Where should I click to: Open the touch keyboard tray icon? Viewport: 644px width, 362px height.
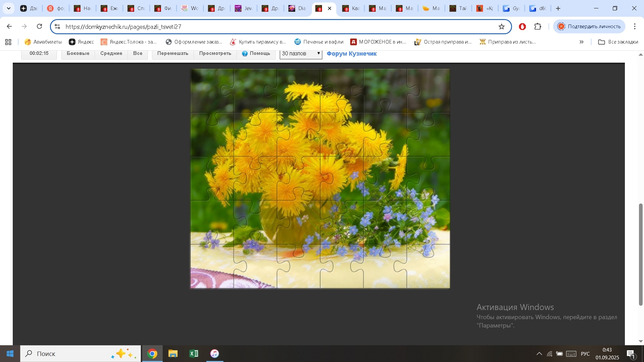(571, 354)
